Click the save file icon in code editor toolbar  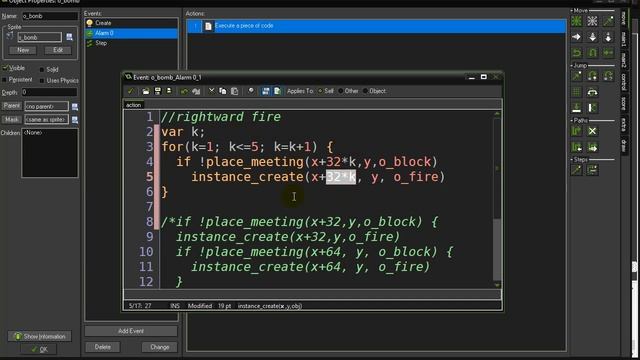pyautogui.click(x=157, y=91)
